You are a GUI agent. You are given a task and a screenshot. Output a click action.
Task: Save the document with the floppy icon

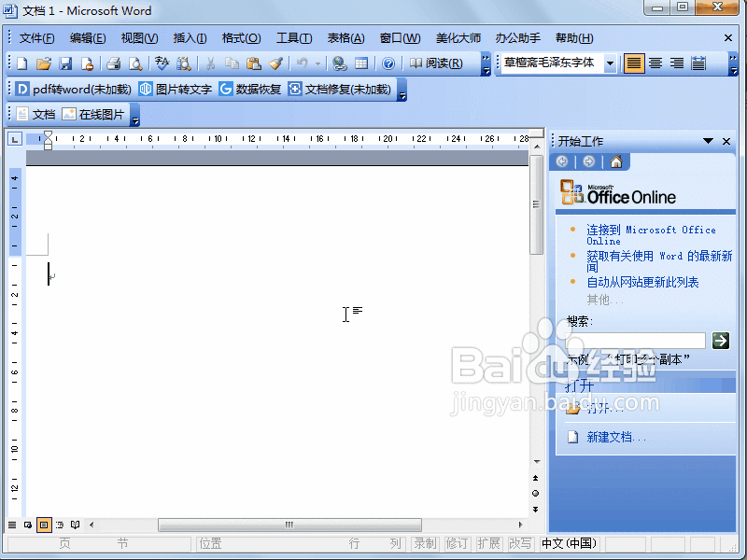coord(65,63)
